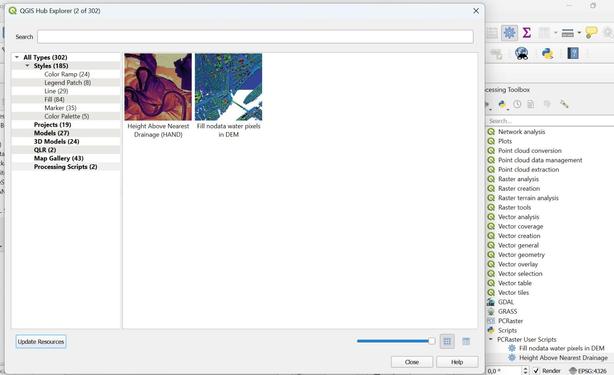614x375 pixels.
Task: Click rotation spinbox arrows in status bar
Action: 525,370
